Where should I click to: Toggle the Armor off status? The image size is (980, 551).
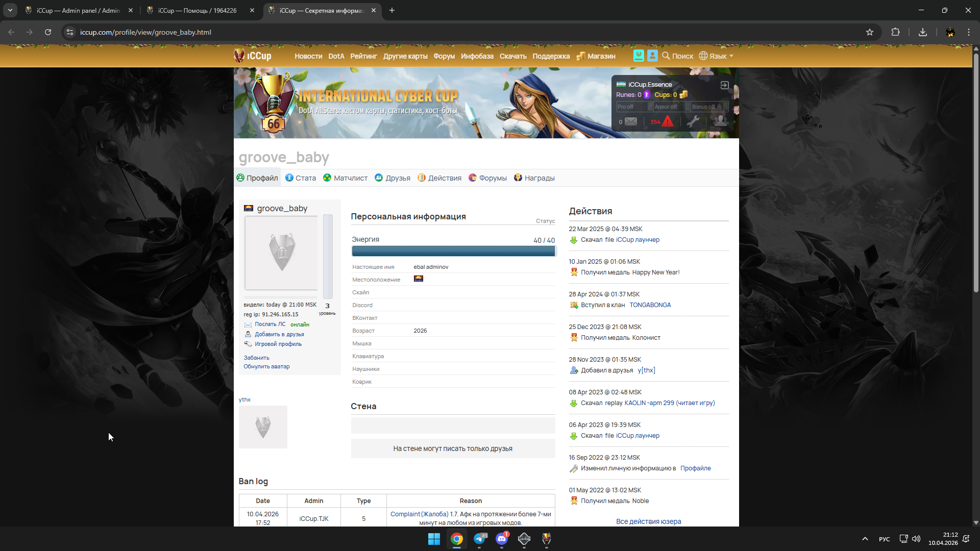(672, 107)
